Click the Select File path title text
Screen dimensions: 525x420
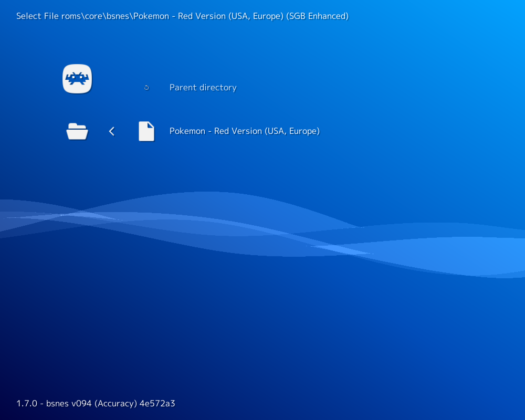183,16
